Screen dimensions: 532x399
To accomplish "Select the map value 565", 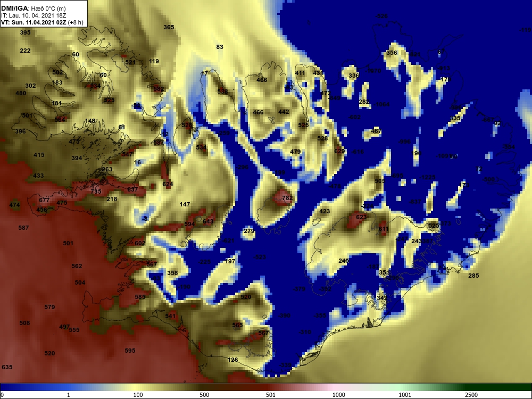I will tap(237, 325).
